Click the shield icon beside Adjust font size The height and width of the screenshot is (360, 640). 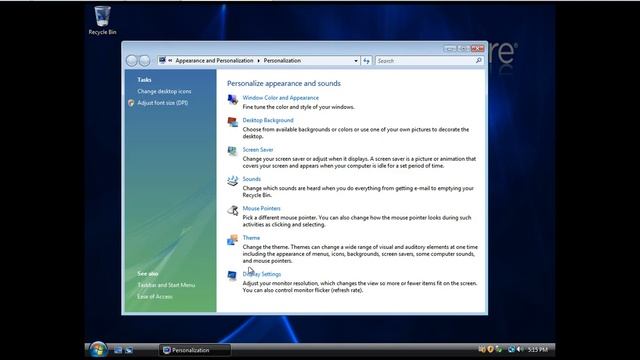pos(131,103)
